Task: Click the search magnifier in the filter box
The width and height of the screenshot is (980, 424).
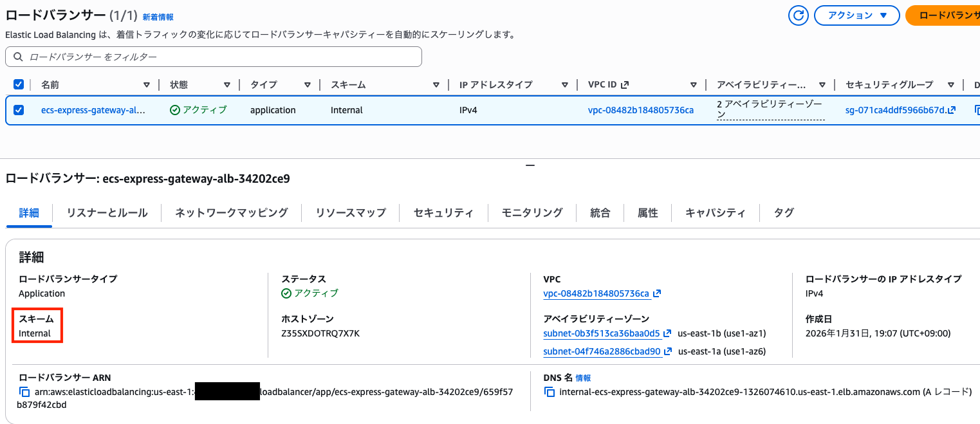Action: coord(17,57)
